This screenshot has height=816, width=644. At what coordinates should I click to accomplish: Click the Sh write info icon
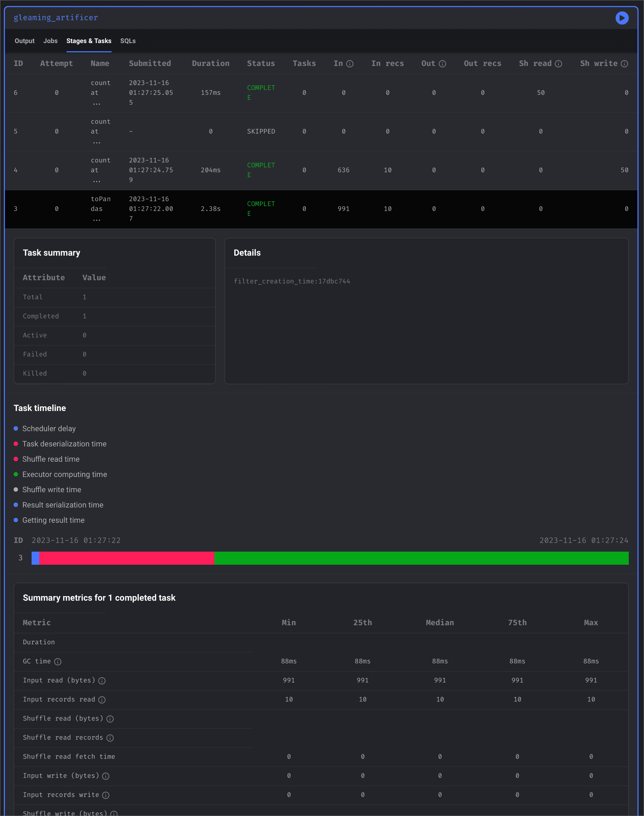624,64
